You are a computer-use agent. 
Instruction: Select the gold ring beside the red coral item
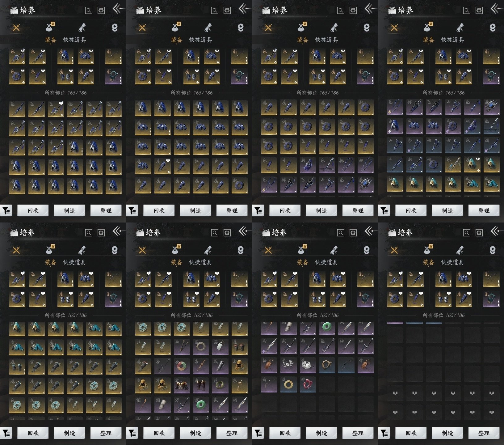point(288,384)
